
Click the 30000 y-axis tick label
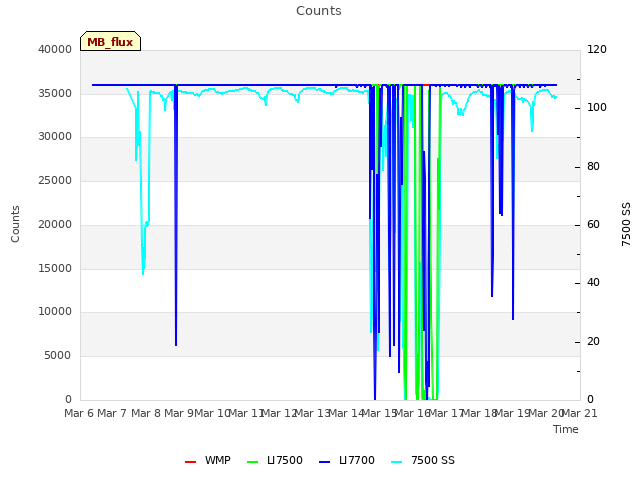55,136
